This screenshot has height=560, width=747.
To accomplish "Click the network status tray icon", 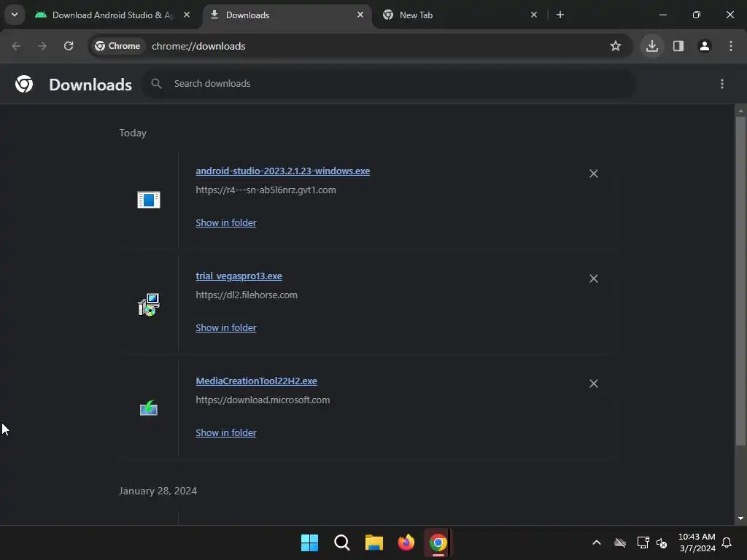I will pyautogui.click(x=643, y=542).
